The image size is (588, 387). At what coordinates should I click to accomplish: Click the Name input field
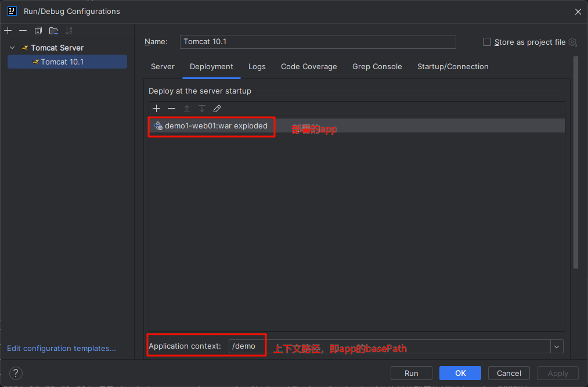318,42
